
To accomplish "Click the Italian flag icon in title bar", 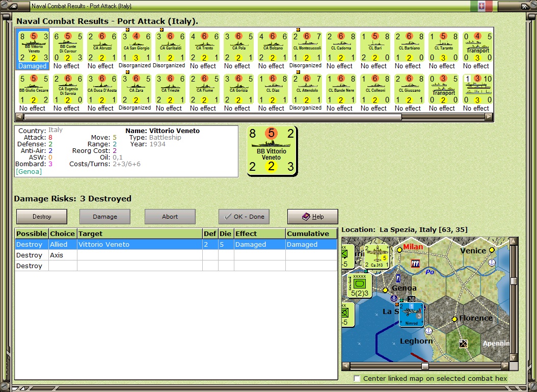I will pos(481,6).
